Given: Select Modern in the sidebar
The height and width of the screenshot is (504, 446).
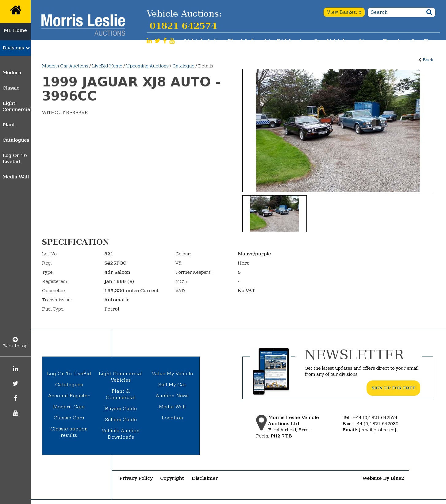Looking at the screenshot, I should 12,73.
